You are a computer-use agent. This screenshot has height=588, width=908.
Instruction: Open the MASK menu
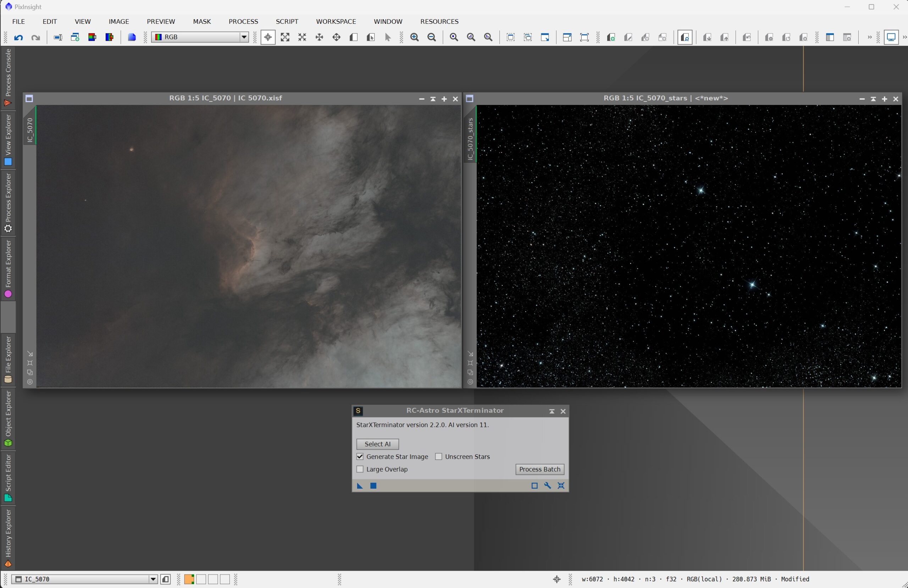202,21
